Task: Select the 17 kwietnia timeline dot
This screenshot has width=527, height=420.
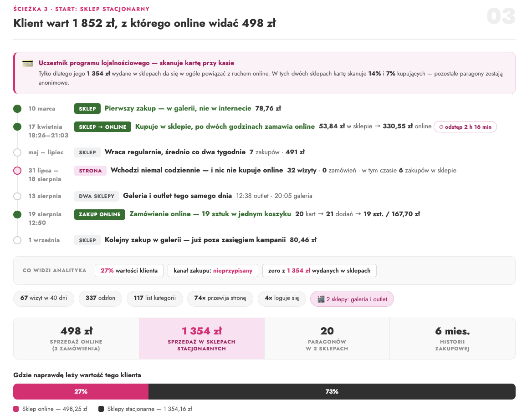Action: (x=17, y=127)
